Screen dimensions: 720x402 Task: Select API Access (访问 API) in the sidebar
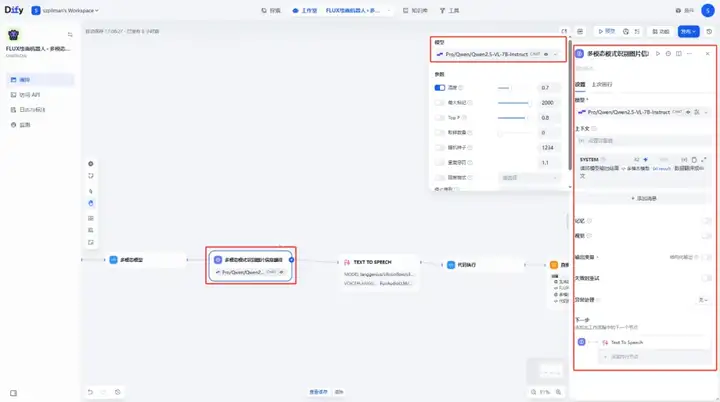tap(40, 95)
